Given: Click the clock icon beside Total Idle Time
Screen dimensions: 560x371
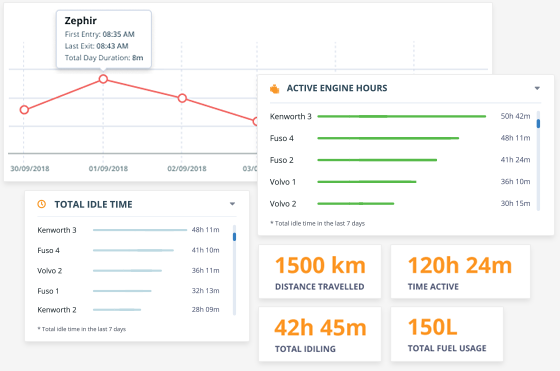Looking at the screenshot, I should tap(42, 204).
